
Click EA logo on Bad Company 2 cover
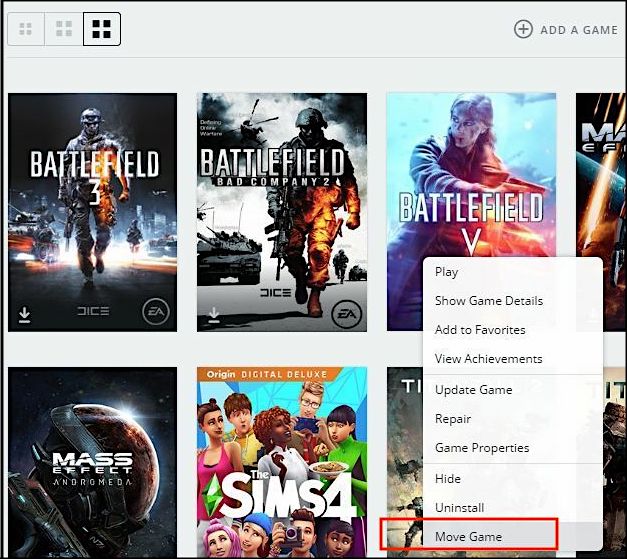(x=344, y=311)
